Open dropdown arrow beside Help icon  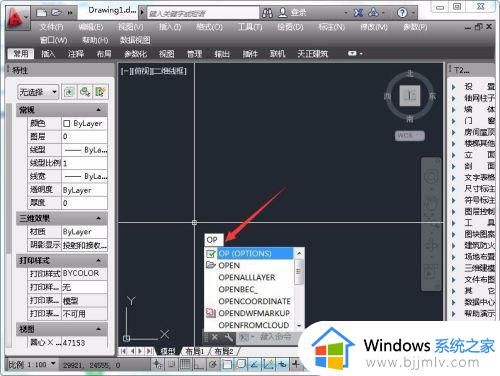(413, 13)
